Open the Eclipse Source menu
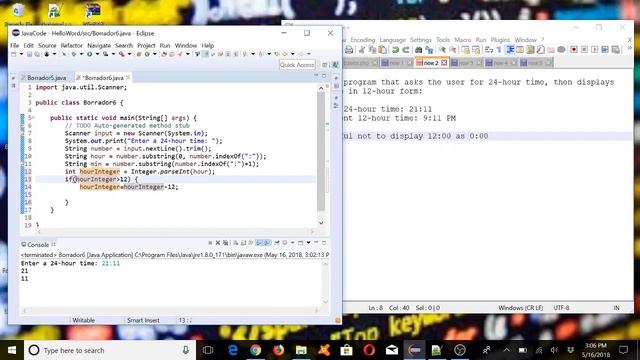Screen dimensions: 640x360 tap(47, 45)
